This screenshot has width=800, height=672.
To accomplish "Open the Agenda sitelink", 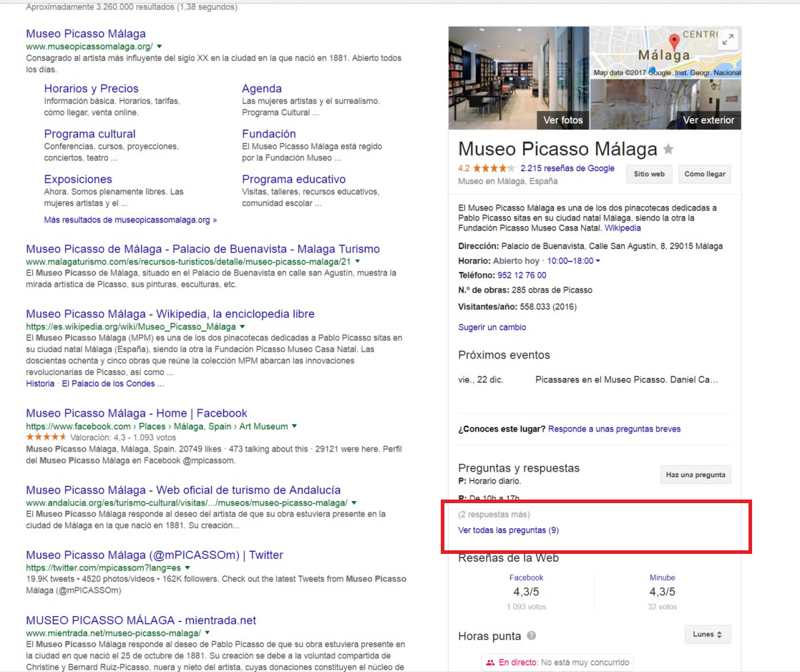I will [x=262, y=88].
